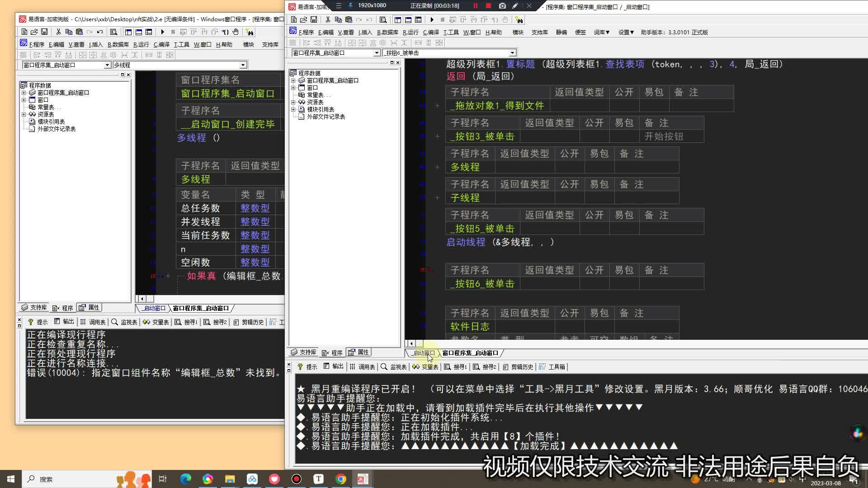Click the code editor horizontal scrollbar left arrow
The image size is (868, 488).
click(411, 343)
